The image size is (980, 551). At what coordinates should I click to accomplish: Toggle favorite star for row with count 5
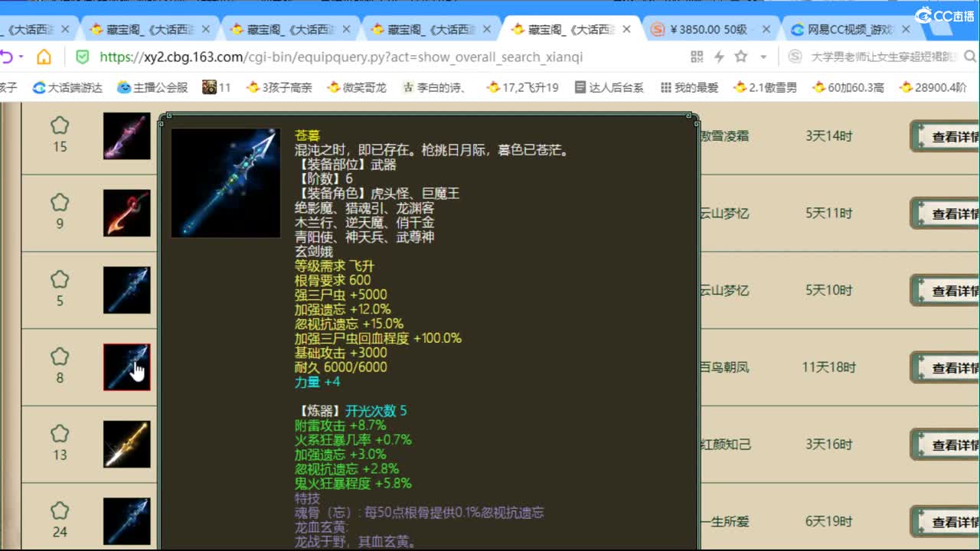[60, 280]
